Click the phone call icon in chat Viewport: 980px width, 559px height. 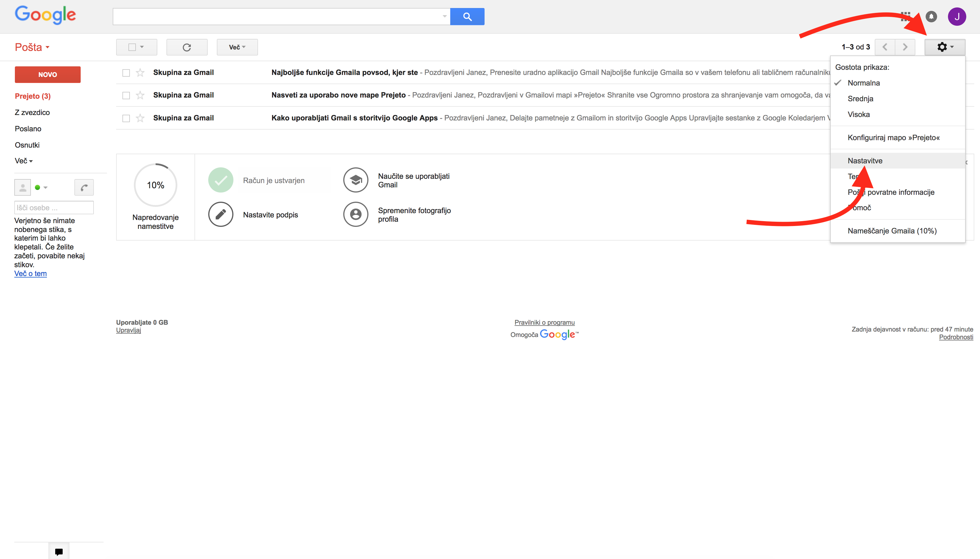pyautogui.click(x=84, y=187)
